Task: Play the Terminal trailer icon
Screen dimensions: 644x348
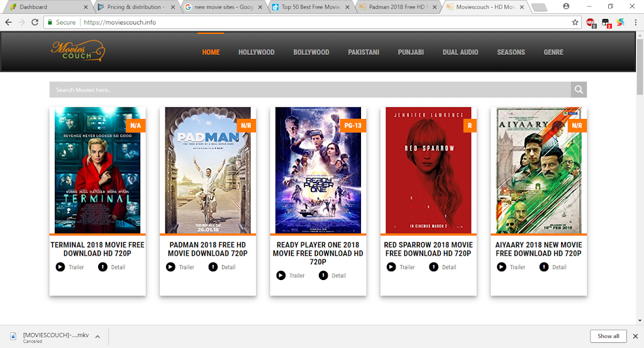Action: coord(60,267)
